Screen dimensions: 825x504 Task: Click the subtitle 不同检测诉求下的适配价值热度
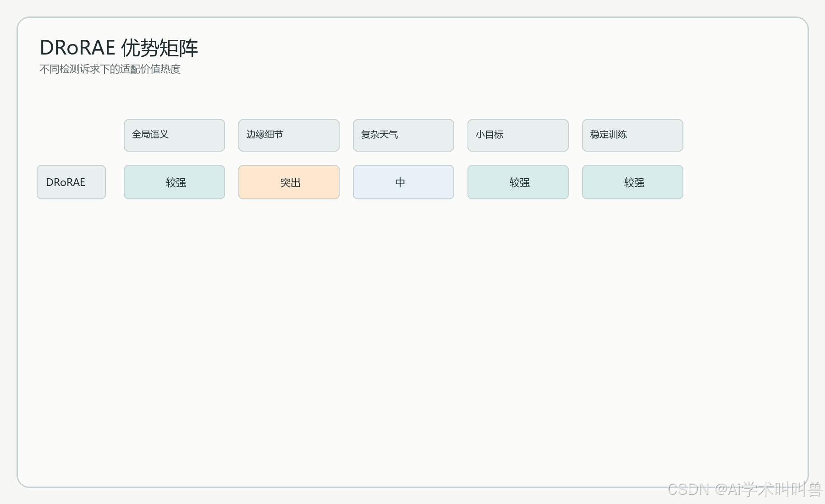tap(110, 69)
